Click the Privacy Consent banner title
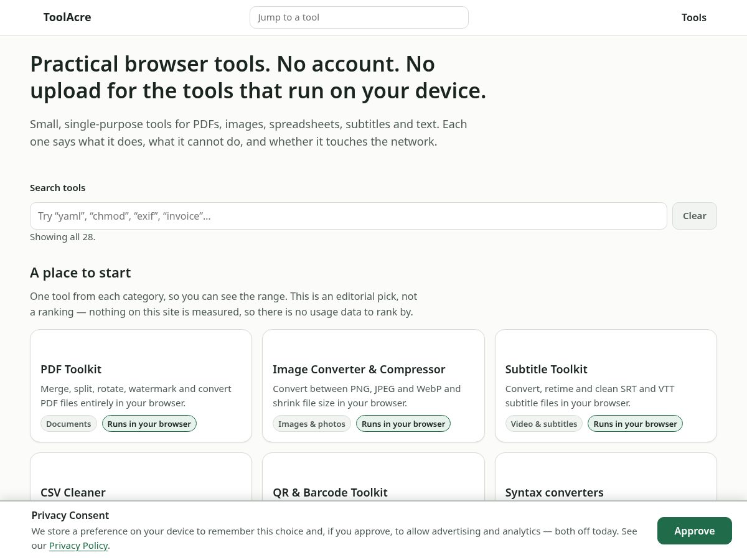The height and width of the screenshot is (560, 747). pos(70,515)
